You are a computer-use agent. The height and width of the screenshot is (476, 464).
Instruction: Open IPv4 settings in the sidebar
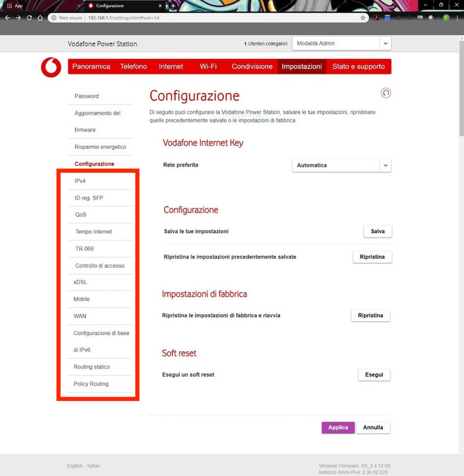(80, 181)
